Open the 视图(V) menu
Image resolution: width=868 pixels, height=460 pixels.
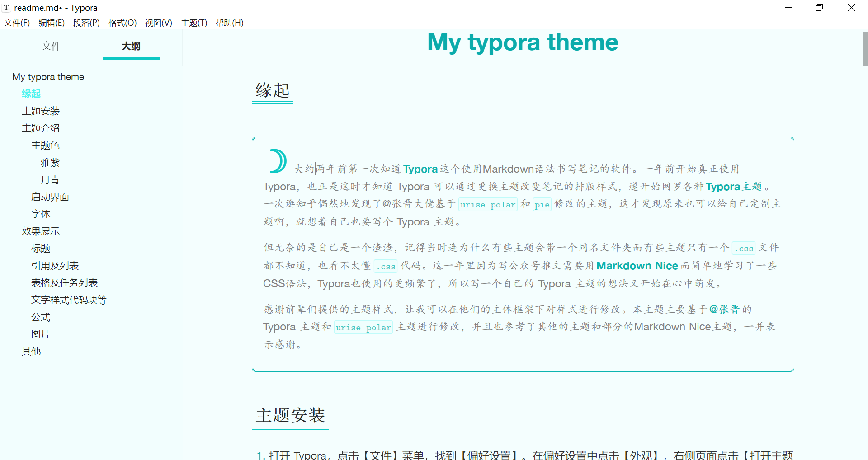point(158,23)
